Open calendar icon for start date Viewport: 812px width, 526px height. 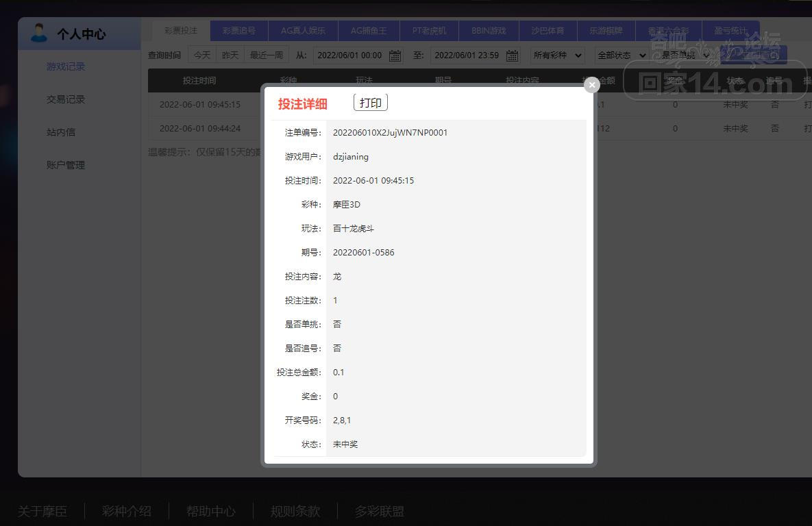[395, 55]
